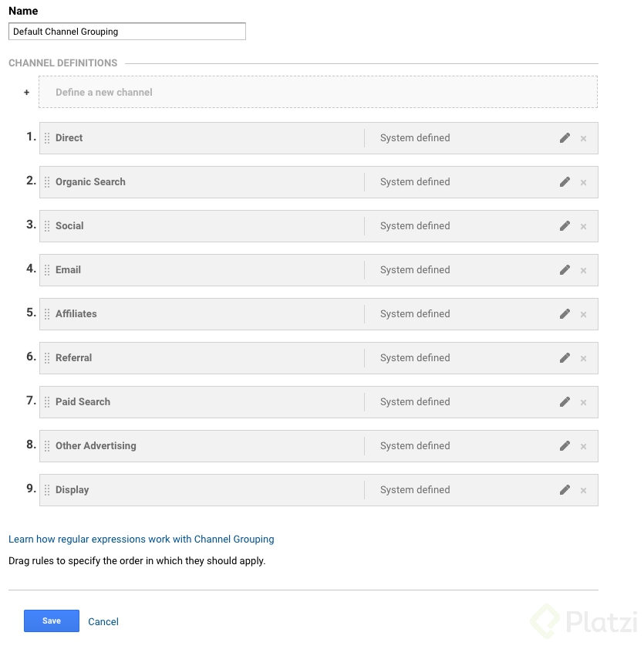Click the plus icon to add channel
Image resolution: width=644 pixels, height=646 pixels.
click(x=26, y=92)
